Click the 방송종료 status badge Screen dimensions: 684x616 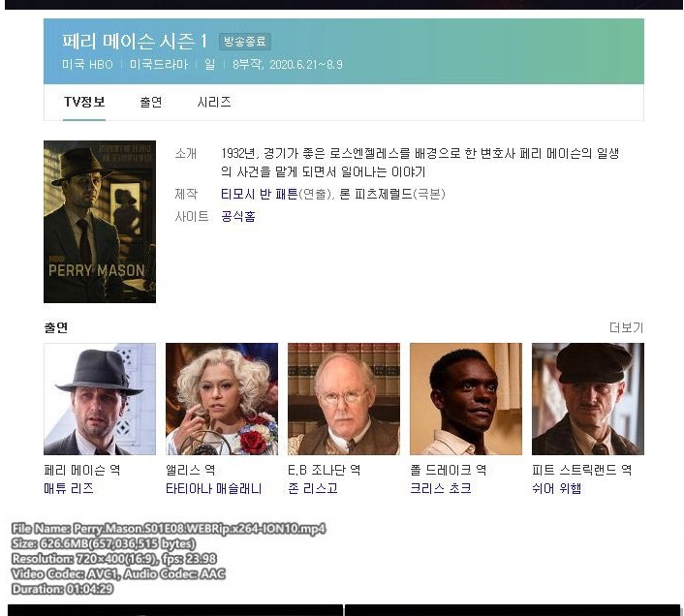[245, 42]
